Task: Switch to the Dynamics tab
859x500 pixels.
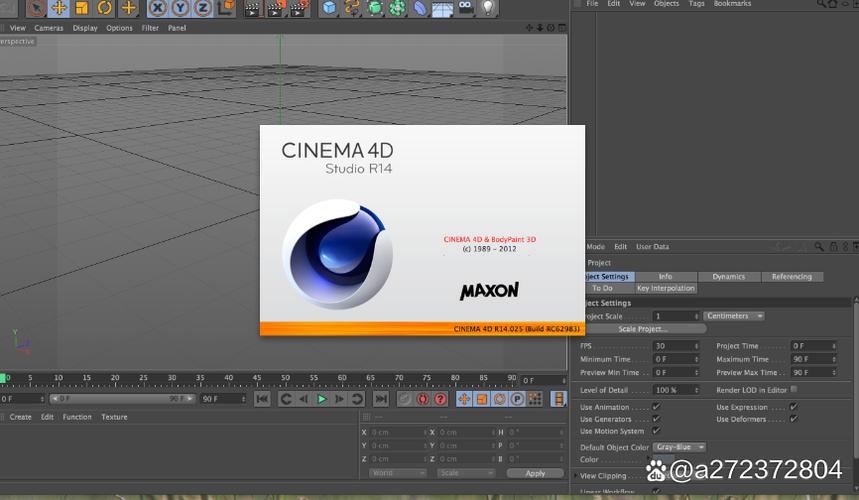Action: pos(729,277)
